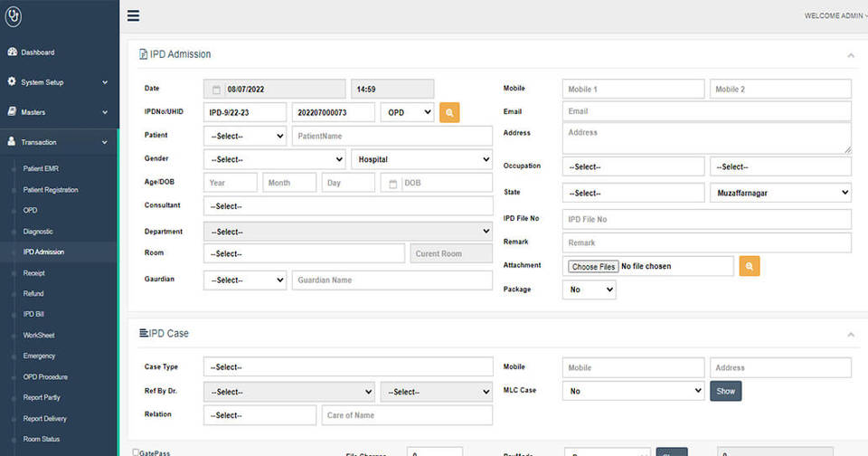Go to Dashboard in sidebar
The width and height of the screenshot is (868, 456).
(37, 52)
